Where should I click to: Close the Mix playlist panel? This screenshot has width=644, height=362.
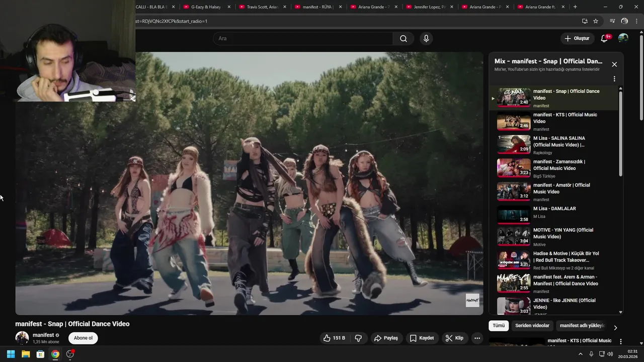614,64
